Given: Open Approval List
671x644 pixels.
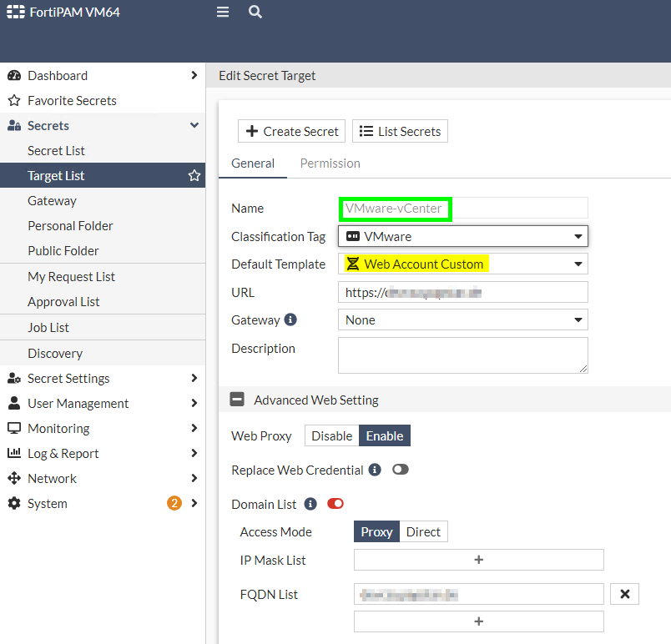Looking at the screenshot, I should pos(103,302).
